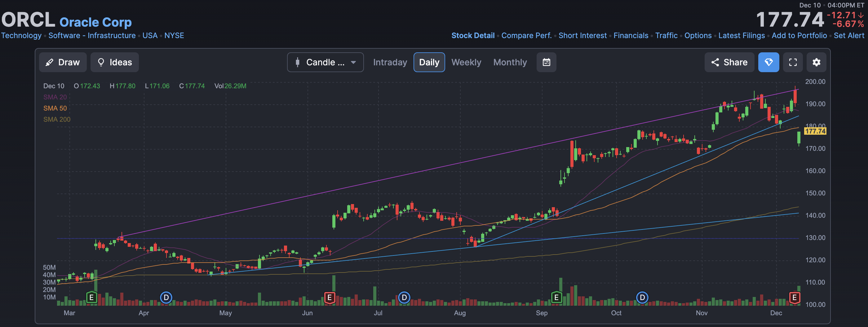Click the candlestick icon in chart type selector
The image size is (868, 327).
pyautogui.click(x=298, y=62)
